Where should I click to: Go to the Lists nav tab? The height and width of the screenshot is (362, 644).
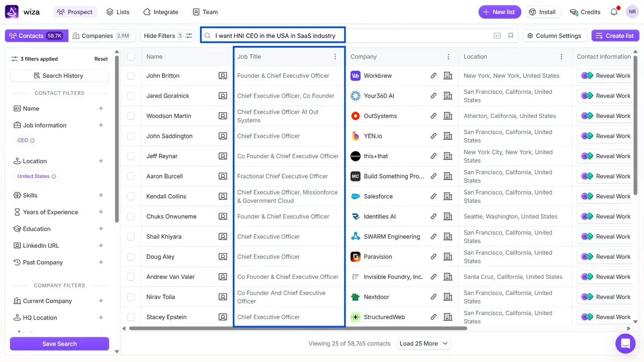(118, 12)
